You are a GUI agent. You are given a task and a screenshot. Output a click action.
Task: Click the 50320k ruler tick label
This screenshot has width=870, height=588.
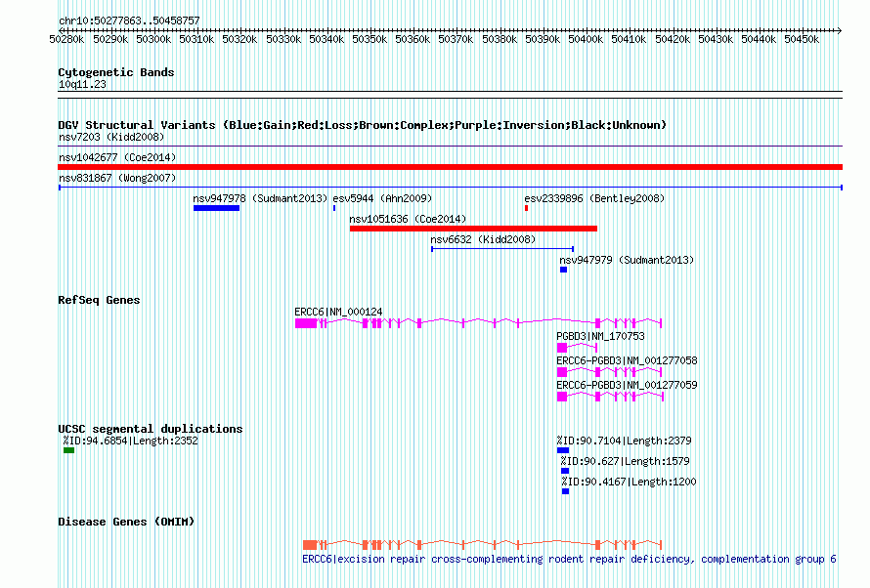click(239, 39)
